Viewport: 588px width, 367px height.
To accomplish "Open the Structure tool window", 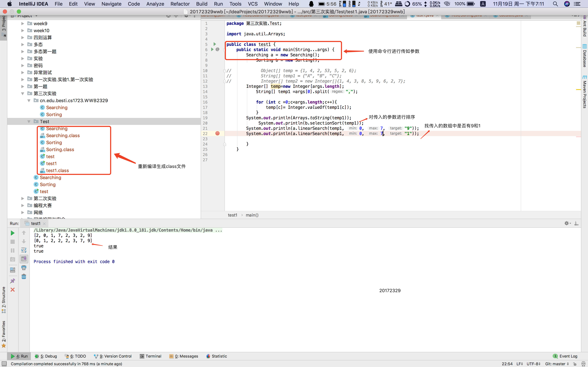I will [4, 300].
